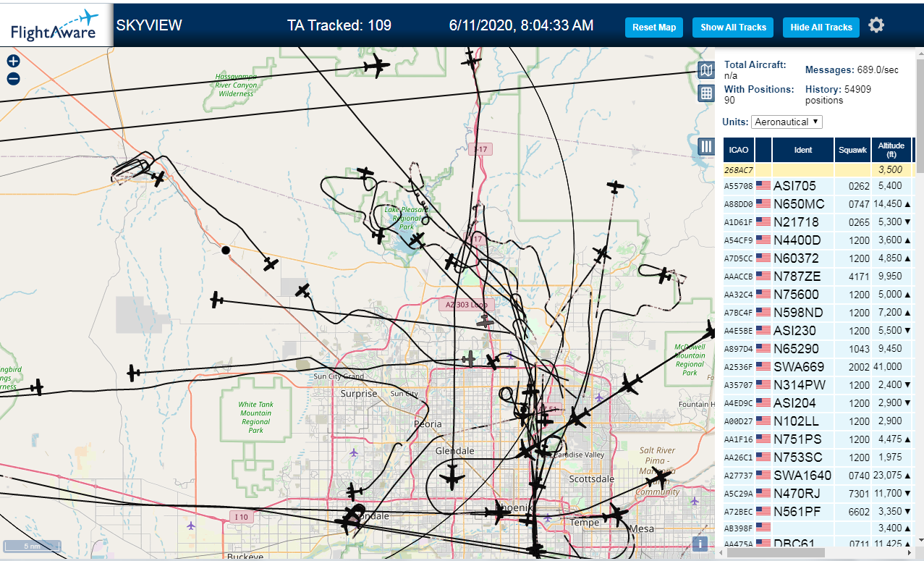
Task: Click the US flag in AB398F row
Action: pos(763,528)
